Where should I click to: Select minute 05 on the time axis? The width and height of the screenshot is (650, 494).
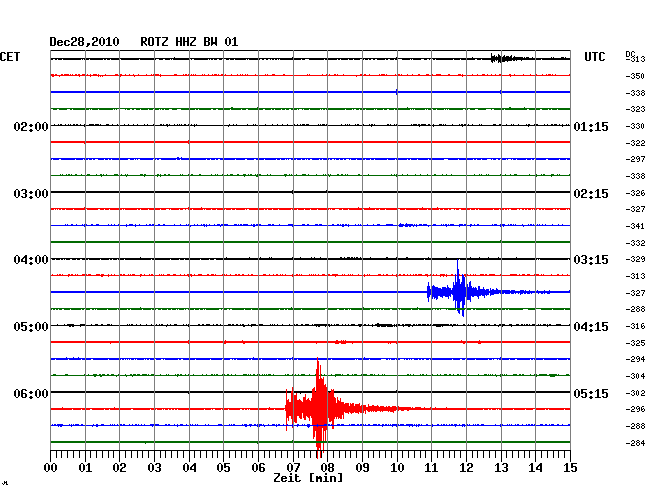(223, 467)
